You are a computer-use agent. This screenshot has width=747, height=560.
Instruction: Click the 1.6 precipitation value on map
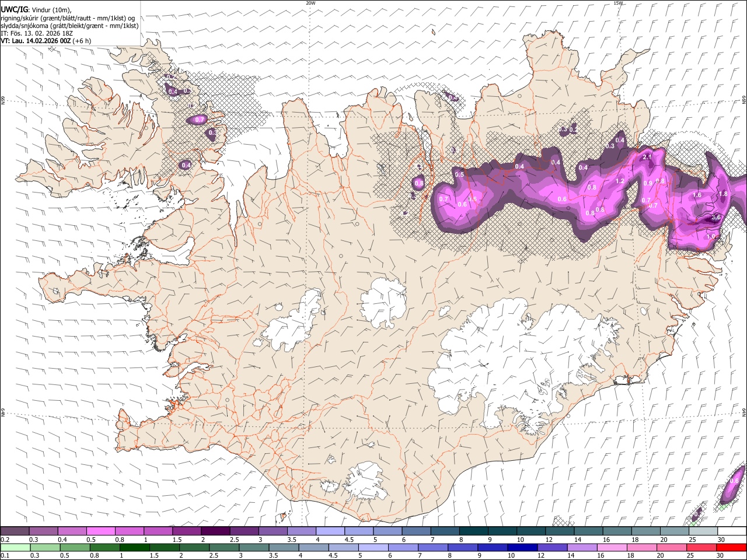697,195
